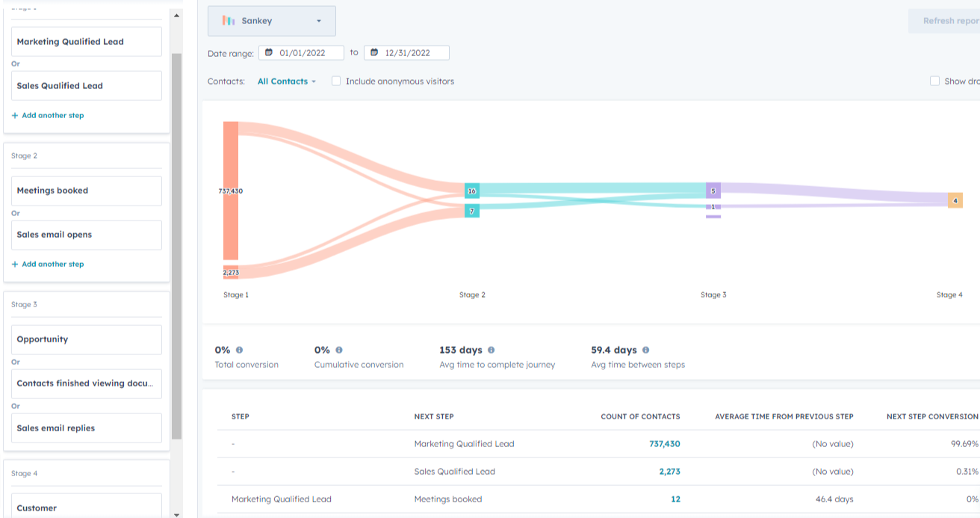
Task: Click the info icon for Avg time between steps
Action: (646, 349)
